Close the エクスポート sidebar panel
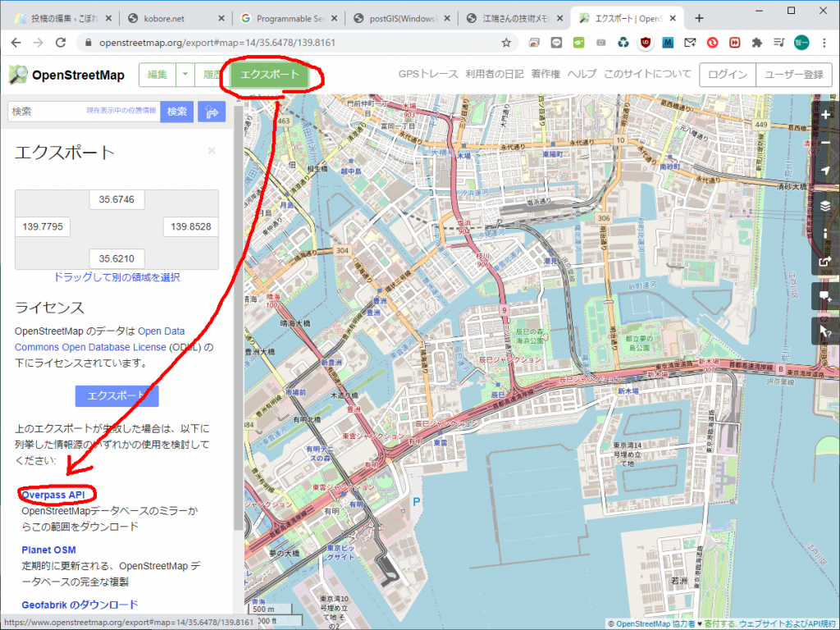The height and width of the screenshot is (630, 840). (x=212, y=151)
